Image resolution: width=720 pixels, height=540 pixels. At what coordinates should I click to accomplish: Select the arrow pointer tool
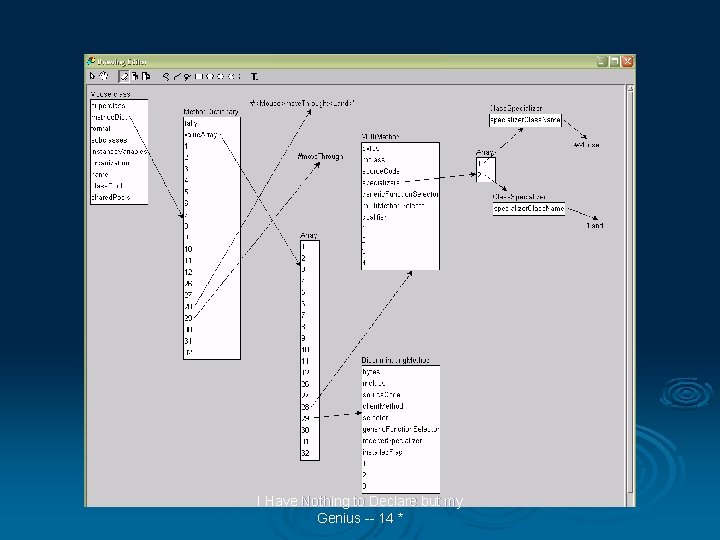pyautogui.click(x=92, y=76)
